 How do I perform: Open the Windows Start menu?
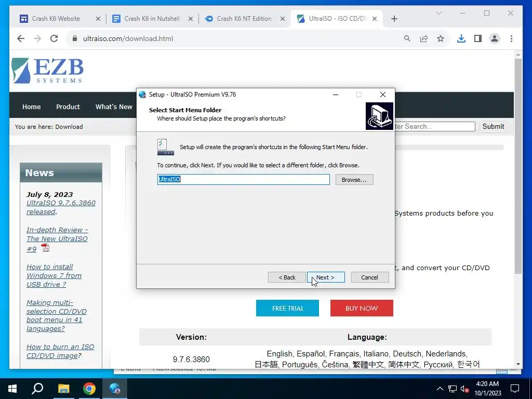[12, 389]
